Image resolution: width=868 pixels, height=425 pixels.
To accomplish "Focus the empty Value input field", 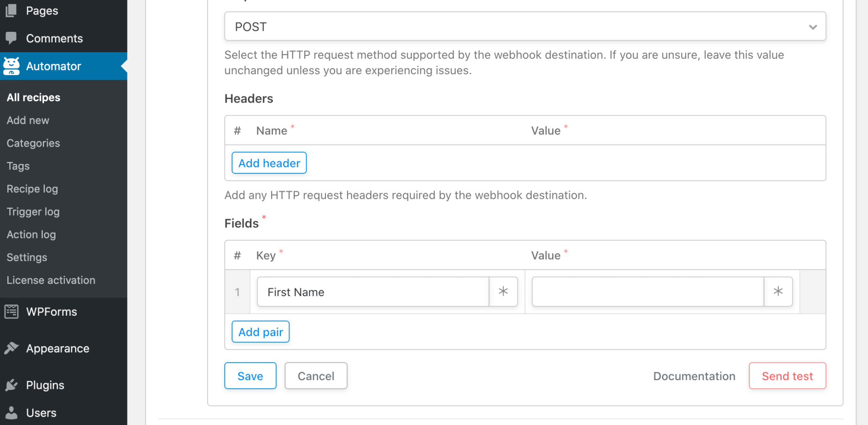I will [x=648, y=292].
